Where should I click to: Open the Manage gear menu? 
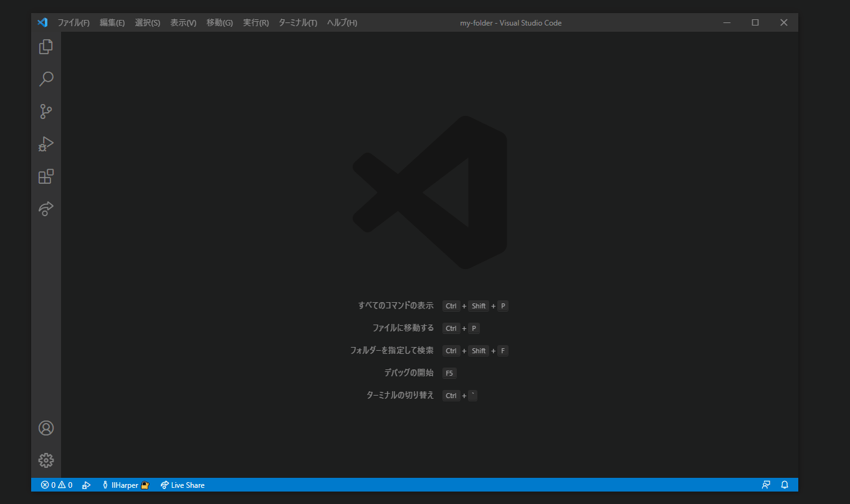pyautogui.click(x=46, y=460)
